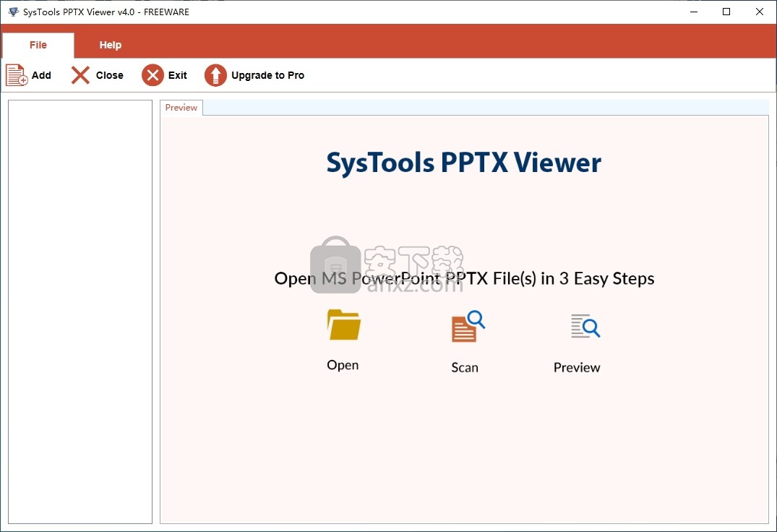Click the "Preview" step label under icon

pyautogui.click(x=577, y=367)
